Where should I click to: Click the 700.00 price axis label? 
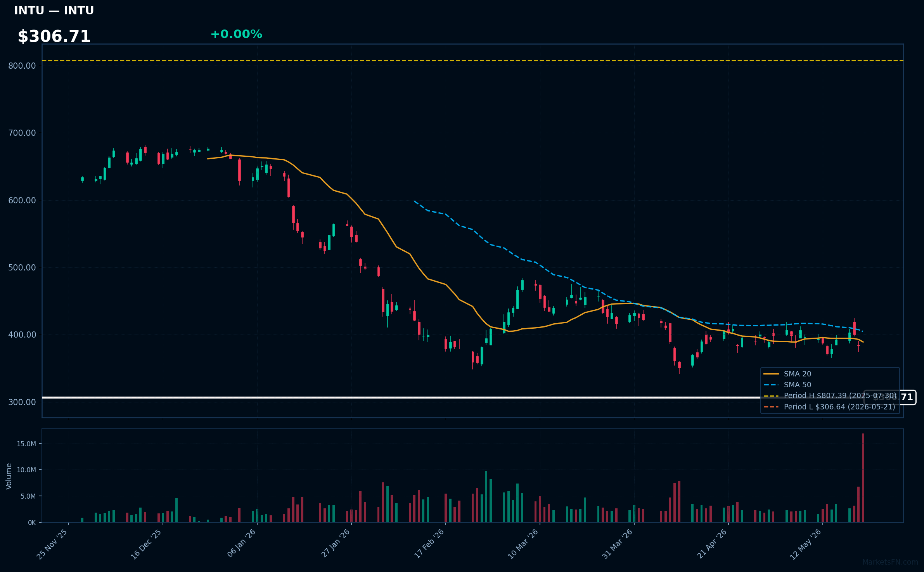(22, 133)
